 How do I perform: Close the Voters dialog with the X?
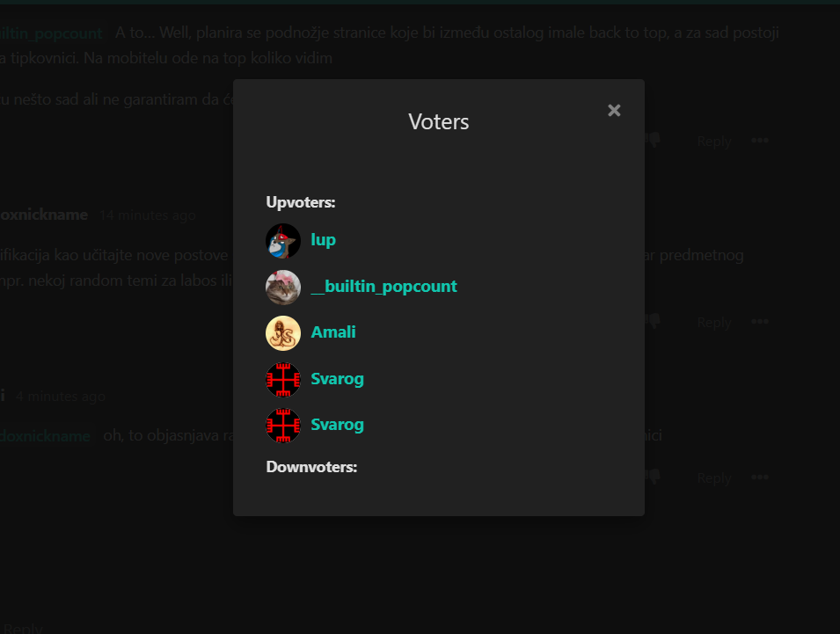click(x=614, y=110)
